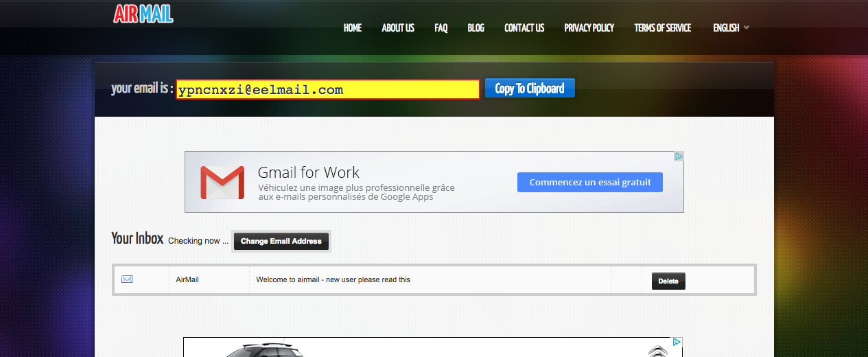
Task: Click the yellow temporary email address field
Action: pos(327,89)
